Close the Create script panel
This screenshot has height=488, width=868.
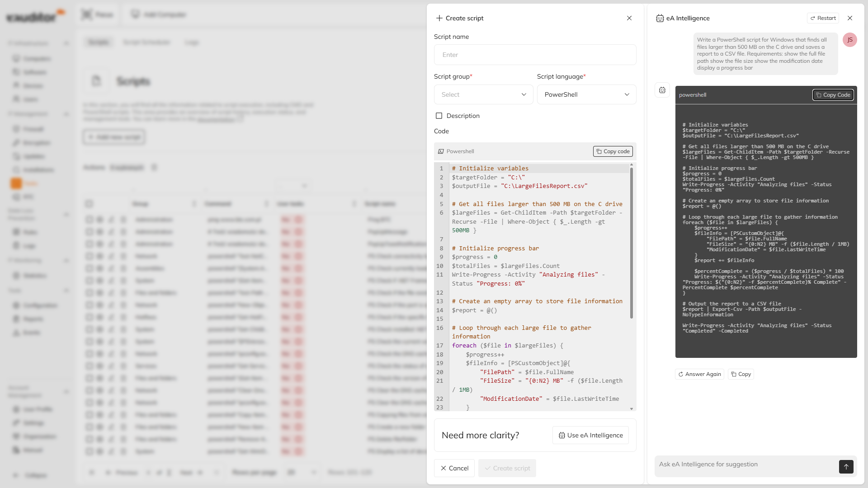coord(629,18)
